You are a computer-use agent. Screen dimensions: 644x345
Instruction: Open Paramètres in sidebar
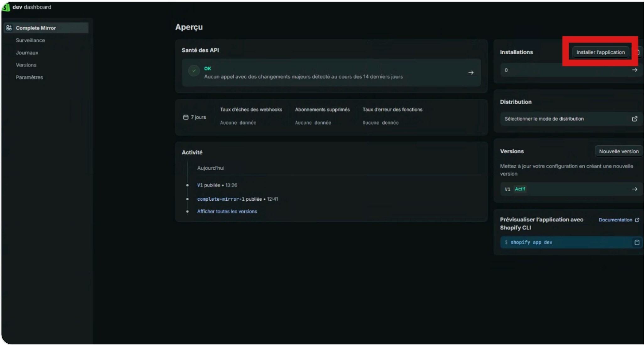click(30, 77)
